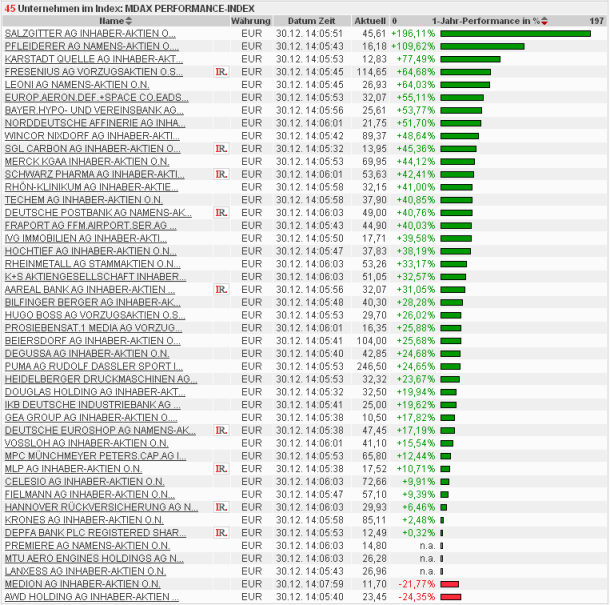Viewport: 610px width, 605px height.
Task: Open IR icon for Deutsche Postbank row
Action: pos(221,213)
